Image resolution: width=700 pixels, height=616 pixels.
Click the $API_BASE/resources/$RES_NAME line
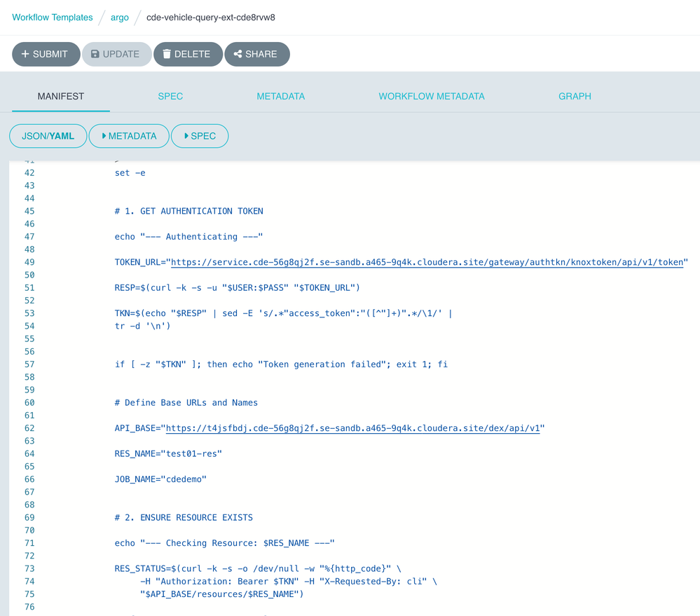pos(222,594)
